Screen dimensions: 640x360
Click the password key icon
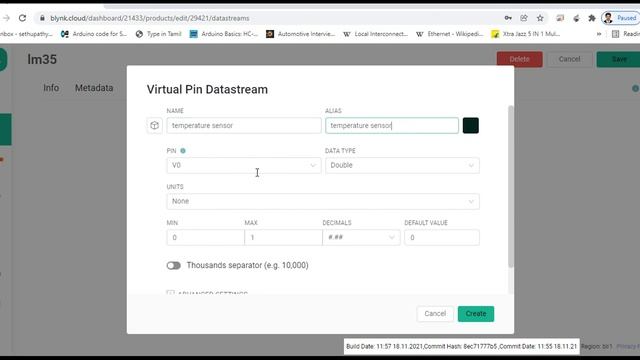[508, 18]
